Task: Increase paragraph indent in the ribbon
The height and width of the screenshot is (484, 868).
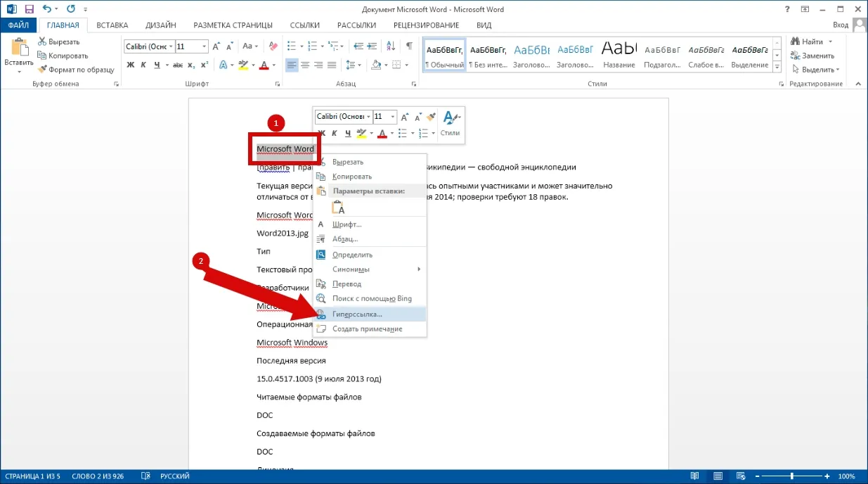Action: pyautogui.click(x=374, y=46)
